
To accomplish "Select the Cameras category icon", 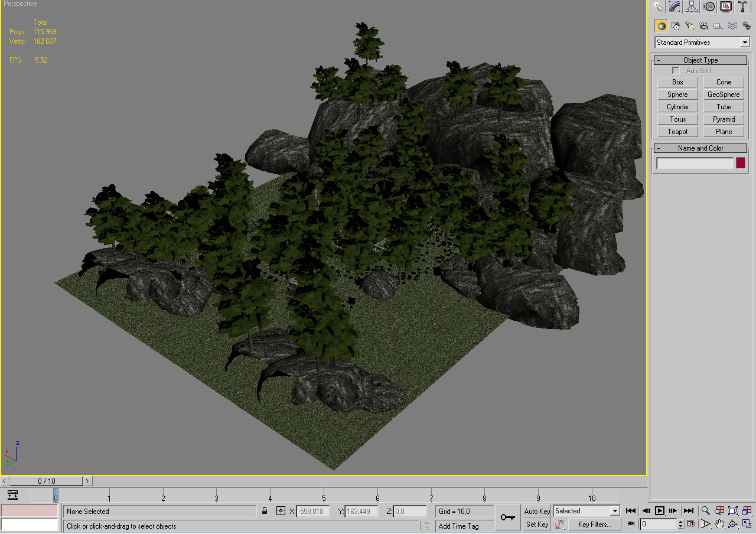I will point(703,26).
